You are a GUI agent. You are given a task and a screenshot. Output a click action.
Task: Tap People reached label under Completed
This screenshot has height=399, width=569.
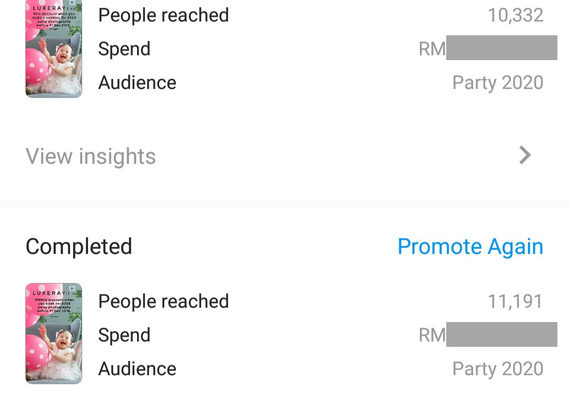(x=163, y=301)
